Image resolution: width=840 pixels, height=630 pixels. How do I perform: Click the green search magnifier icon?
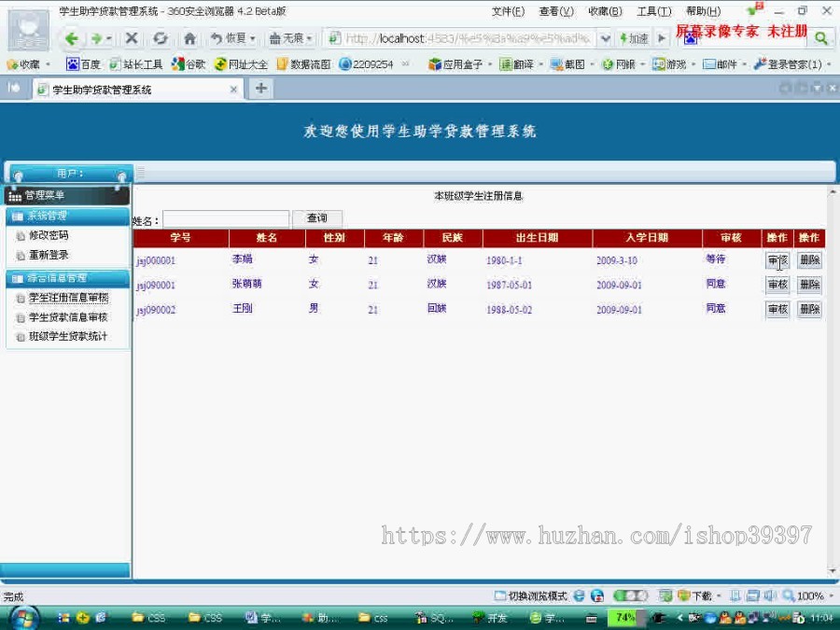[820, 38]
